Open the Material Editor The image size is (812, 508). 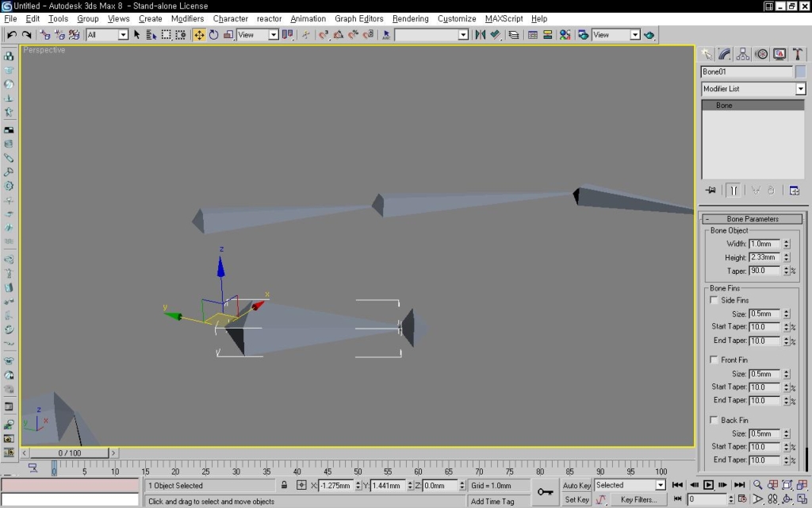[x=565, y=35]
